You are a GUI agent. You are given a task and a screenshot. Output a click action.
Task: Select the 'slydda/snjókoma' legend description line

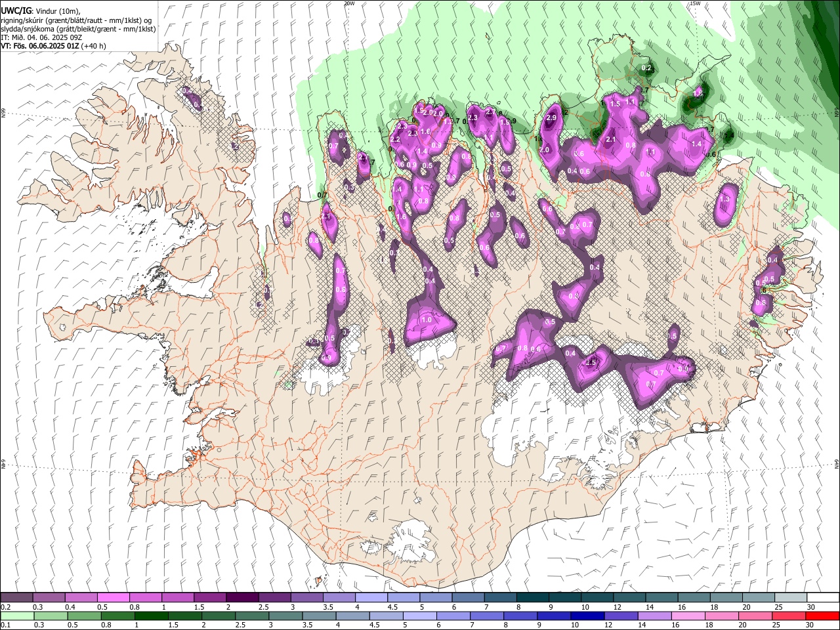78,29
